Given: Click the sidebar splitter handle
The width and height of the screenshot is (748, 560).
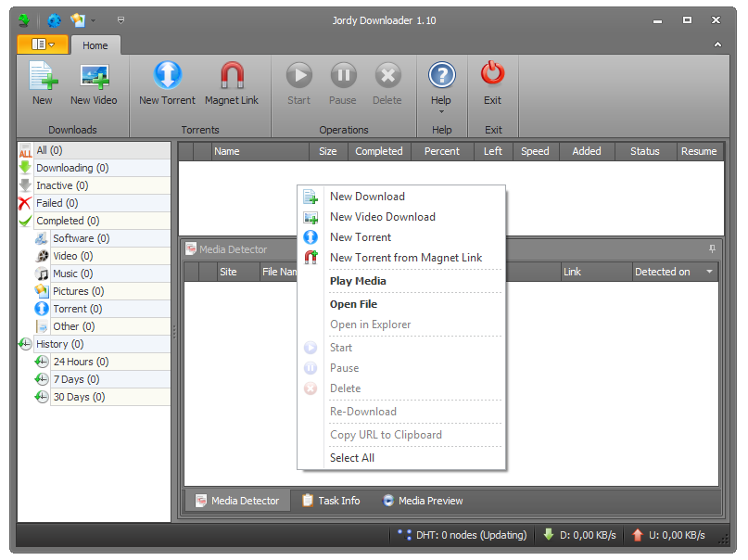Looking at the screenshot, I should 174,332.
